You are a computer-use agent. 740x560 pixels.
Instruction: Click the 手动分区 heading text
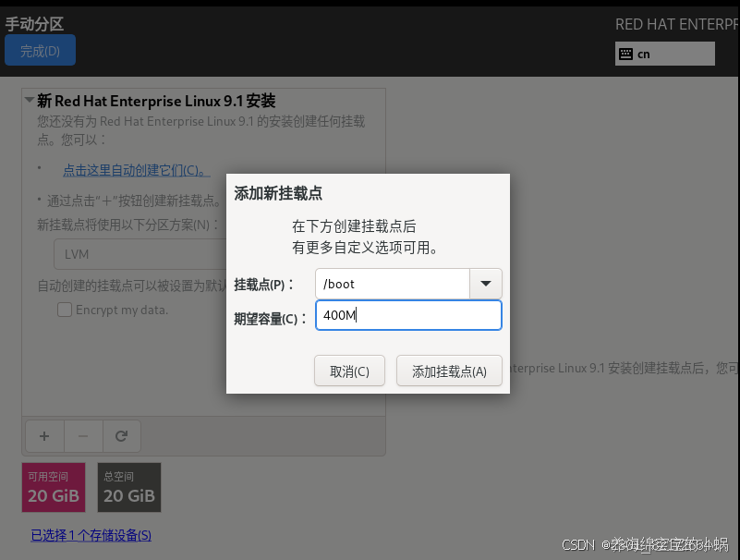34,24
